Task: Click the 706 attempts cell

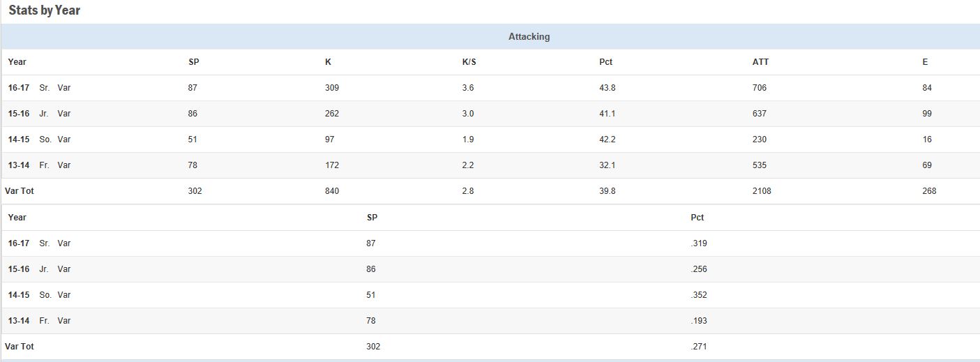Action: coord(760,88)
